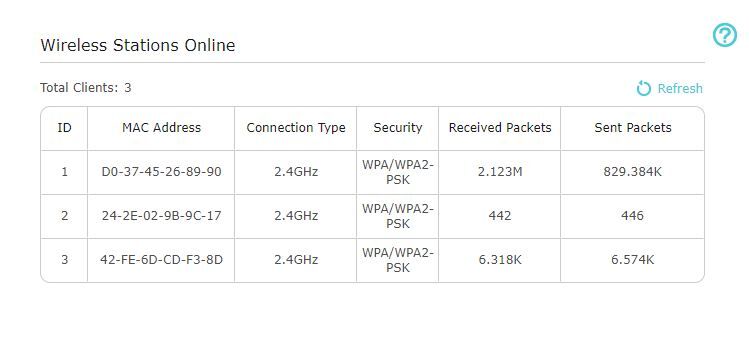Select the MAC Address column header
Screen dimensions: 749x364
[161, 128]
